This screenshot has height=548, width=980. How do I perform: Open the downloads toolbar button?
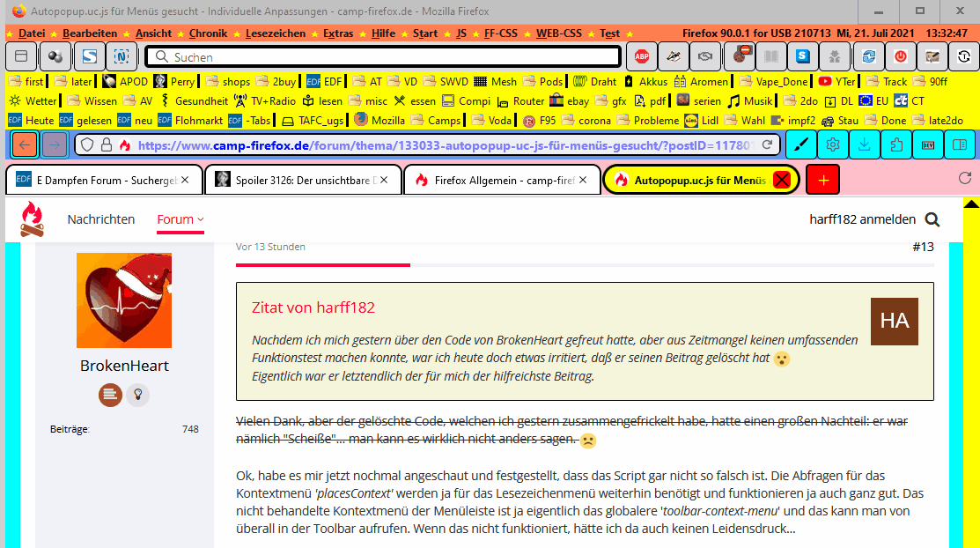pos(865,144)
